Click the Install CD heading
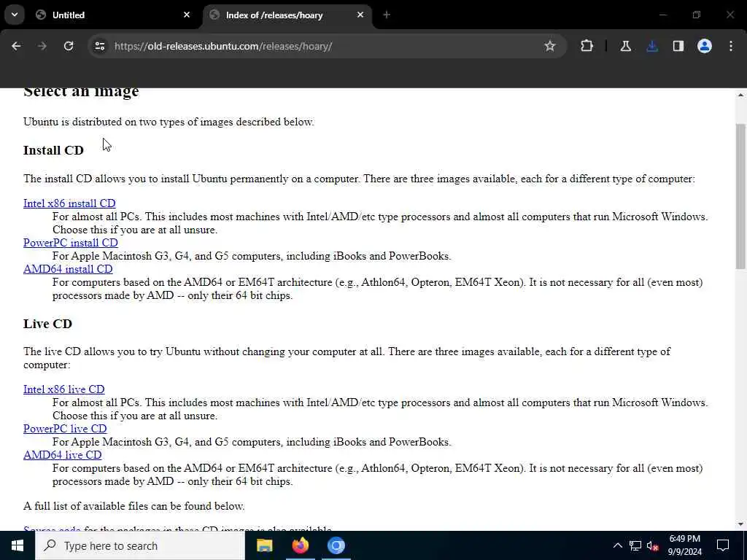The height and width of the screenshot is (560, 747). click(53, 150)
